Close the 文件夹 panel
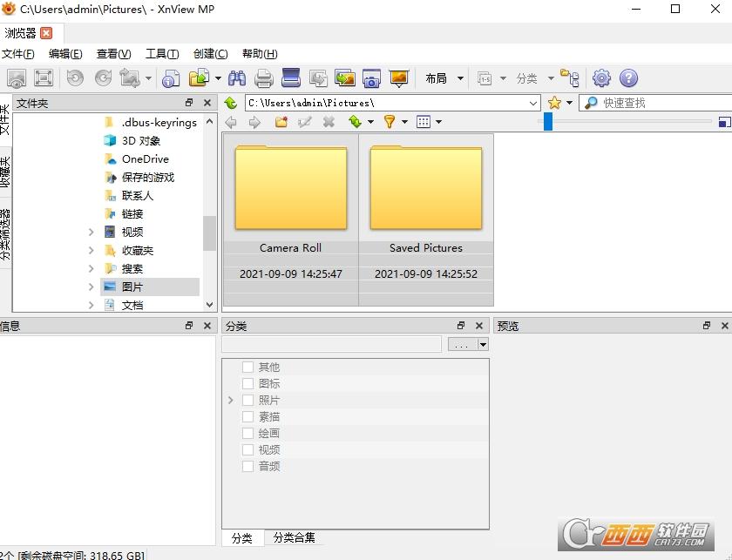 click(x=207, y=103)
